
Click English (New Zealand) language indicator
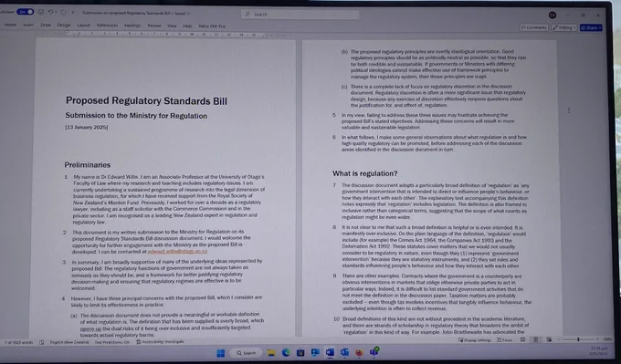click(x=69, y=342)
